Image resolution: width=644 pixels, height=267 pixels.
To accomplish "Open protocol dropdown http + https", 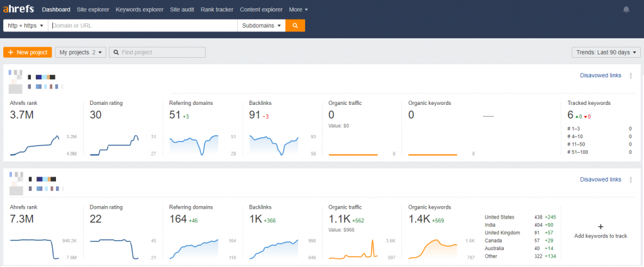I will [x=25, y=25].
